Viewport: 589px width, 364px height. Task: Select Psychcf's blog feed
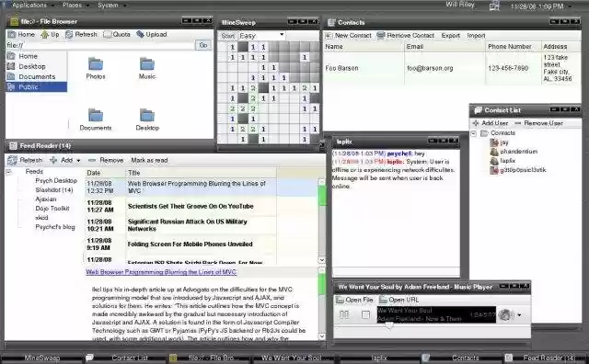55,227
